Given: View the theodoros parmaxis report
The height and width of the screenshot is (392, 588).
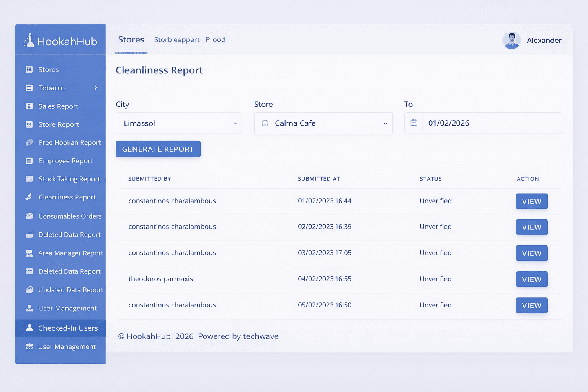Looking at the screenshot, I should pyautogui.click(x=531, y=279).
